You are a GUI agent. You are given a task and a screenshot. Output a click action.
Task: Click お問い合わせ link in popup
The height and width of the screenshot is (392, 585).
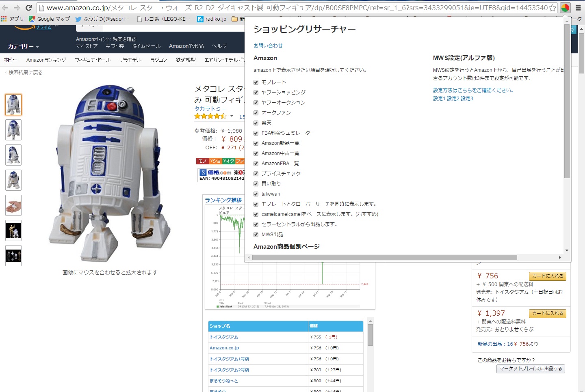(x=268, y=46)
